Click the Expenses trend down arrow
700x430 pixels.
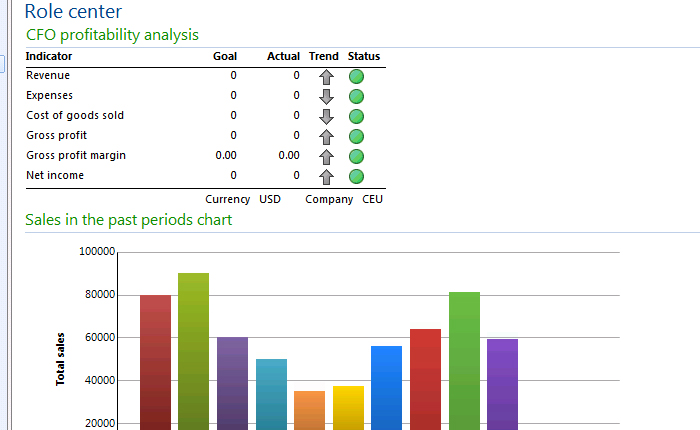click(326, 96)
